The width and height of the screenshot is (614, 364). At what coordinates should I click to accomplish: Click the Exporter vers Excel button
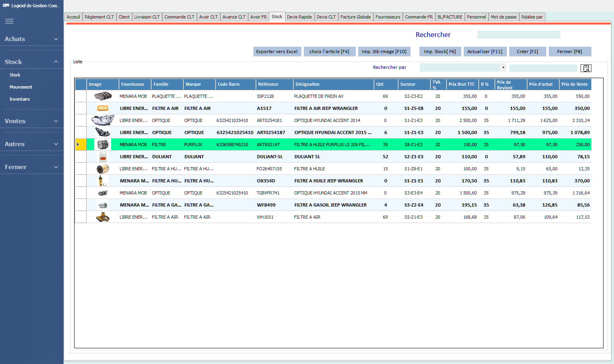click(x=277, y=52)
